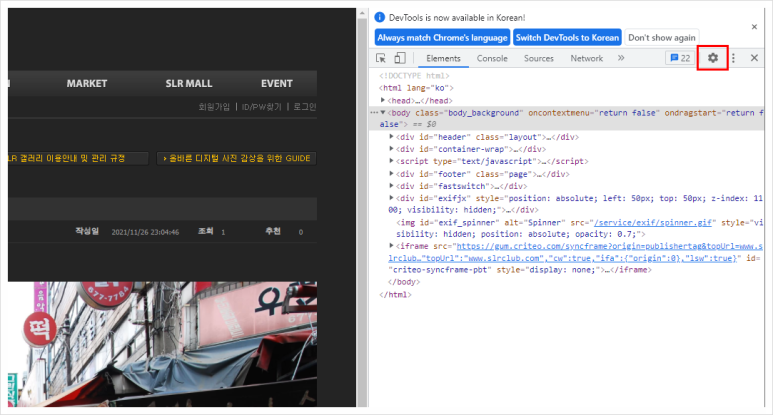Click the 로그인 link

[305, 106]
